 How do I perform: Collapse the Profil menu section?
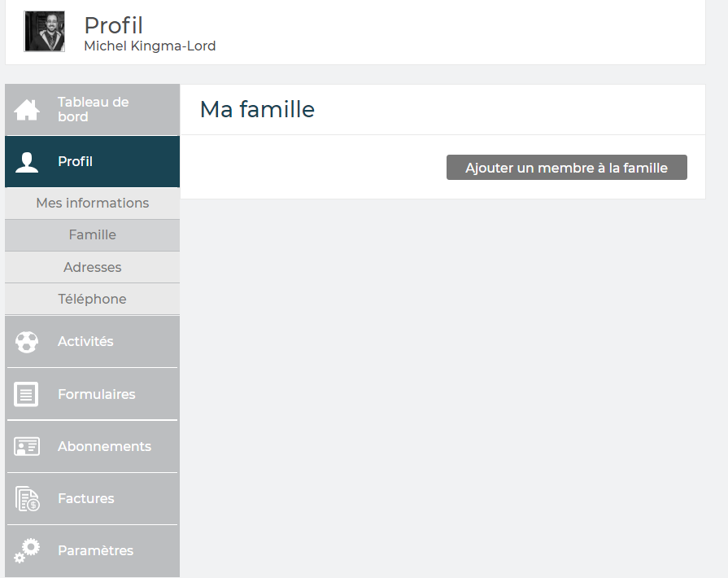pyautogui.click(x=76, y=162)
